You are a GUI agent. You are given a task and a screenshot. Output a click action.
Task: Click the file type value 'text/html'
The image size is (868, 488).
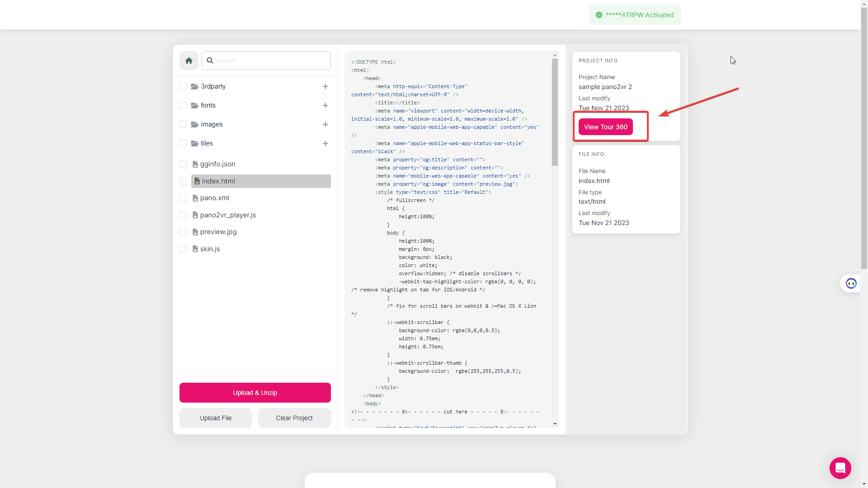[592, 202]
